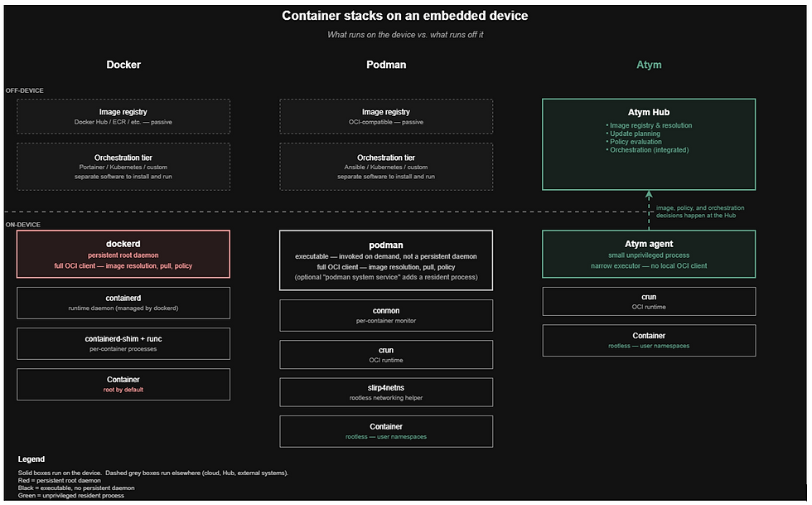Viewport: 812px width, 505px height.
Task: Click the Container box in the Podman column
Action: [386, 431]
